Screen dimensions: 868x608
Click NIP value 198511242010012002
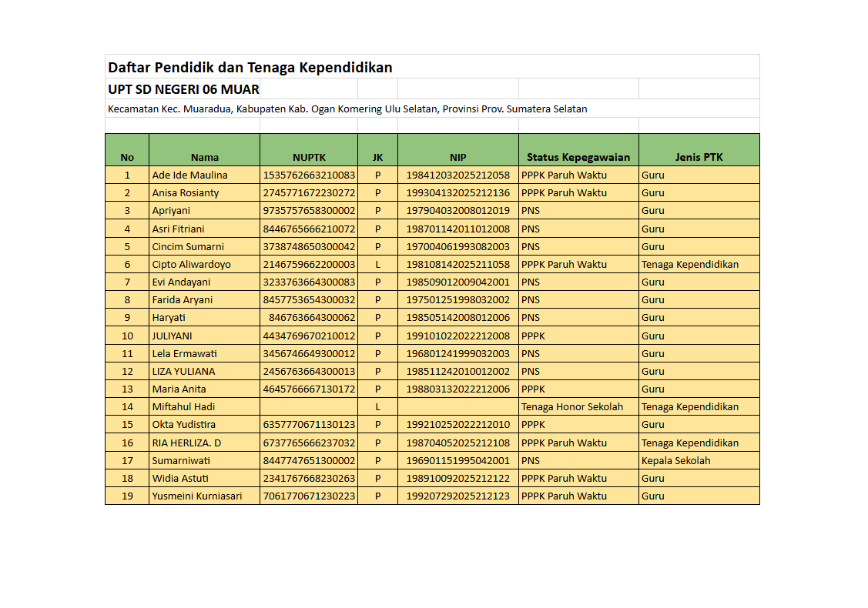pyautogui.click(x=457, y=371)
